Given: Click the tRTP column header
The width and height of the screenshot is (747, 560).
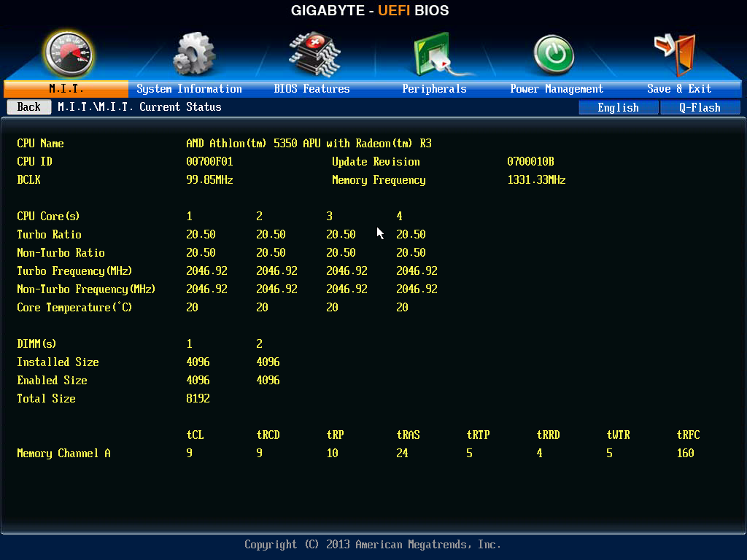Looking at the screenshot, I should tap(478, 435).
